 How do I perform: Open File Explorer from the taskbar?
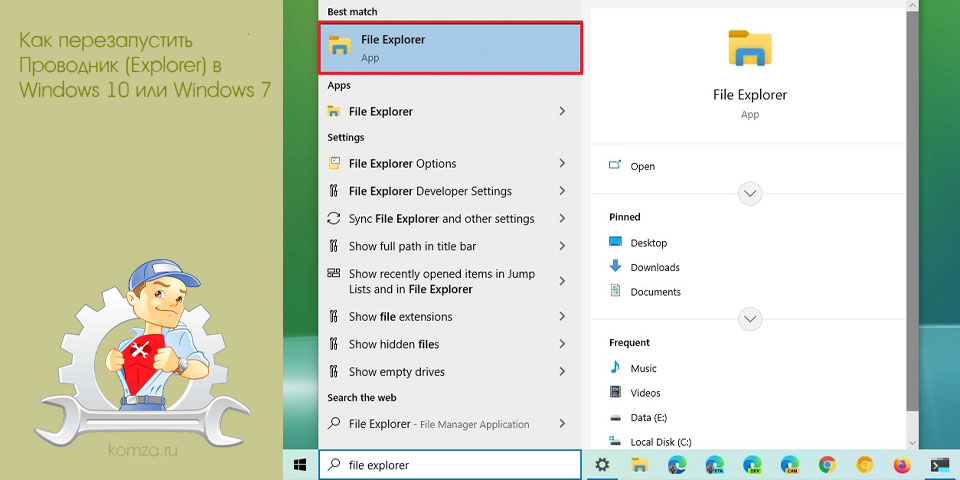(x=640, y=465)
